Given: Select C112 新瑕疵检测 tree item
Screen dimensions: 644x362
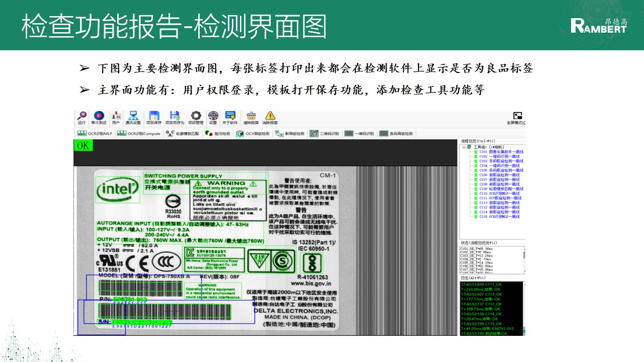Looking at the screenshot, I should click(499, 207).
